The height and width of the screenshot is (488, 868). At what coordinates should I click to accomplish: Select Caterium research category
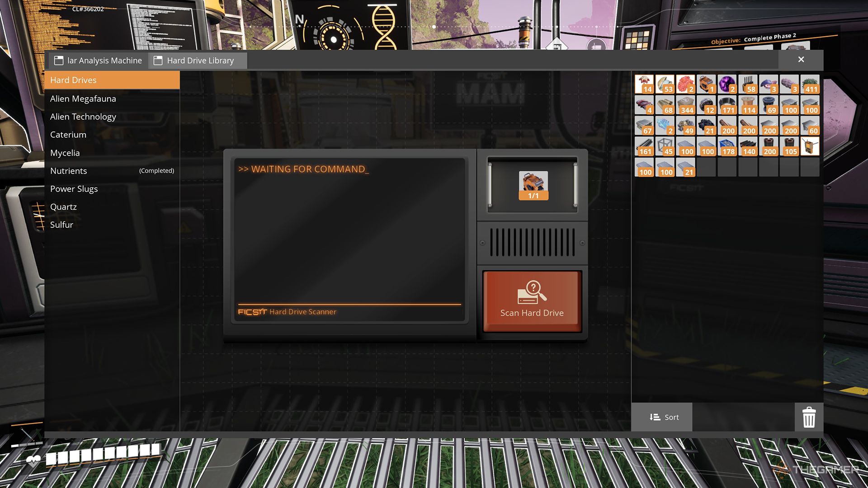tap(67, 135)
